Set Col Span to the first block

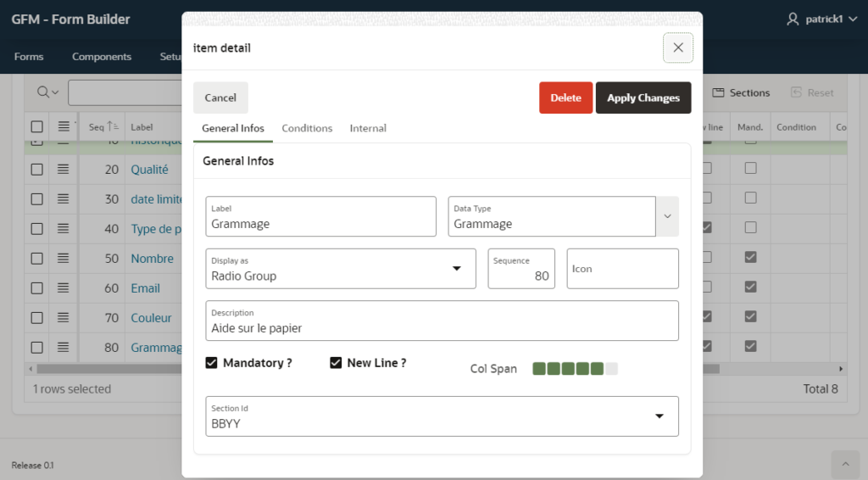[x=538, y=369]
